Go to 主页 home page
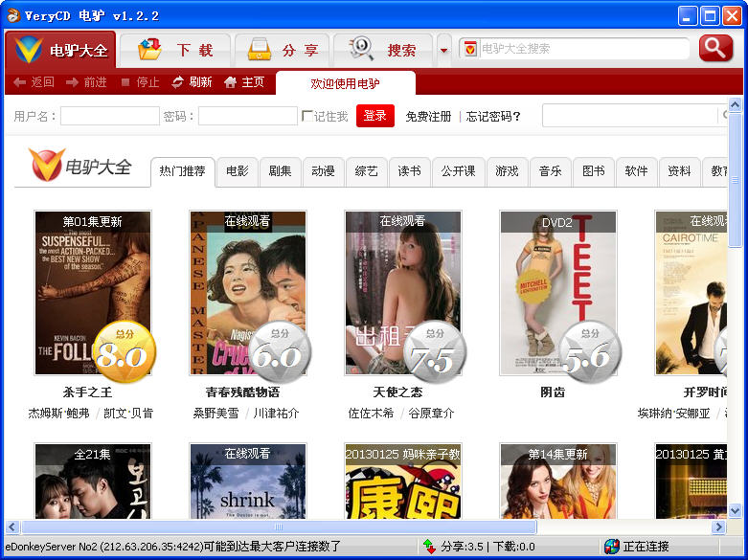This screenshot has width=748, height=560. 230,82
